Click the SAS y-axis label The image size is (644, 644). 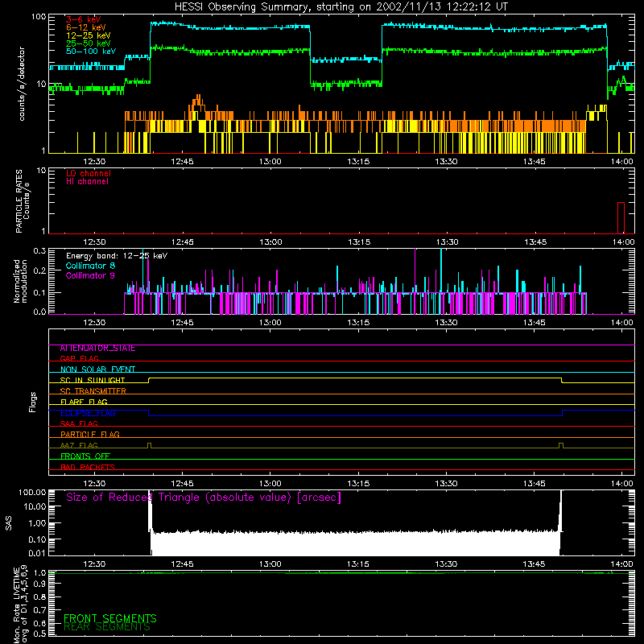[9, 523]
